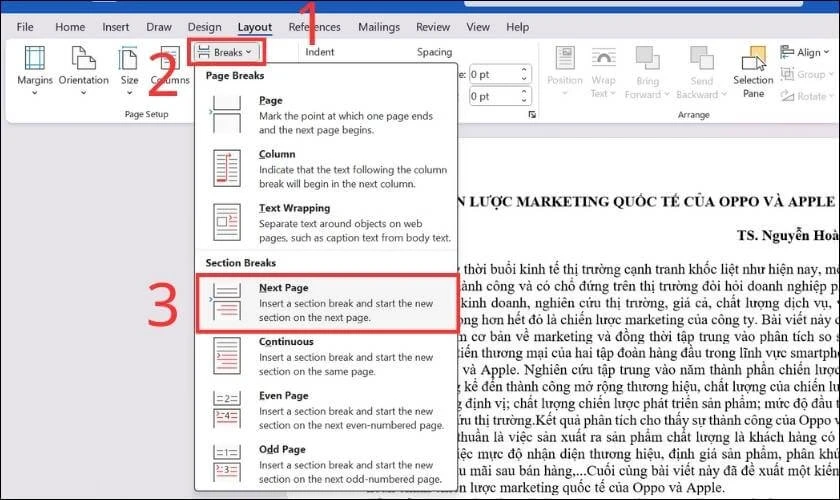Open the Position options
This screenshot has width=840, height=500.
(x=565, y=71)
